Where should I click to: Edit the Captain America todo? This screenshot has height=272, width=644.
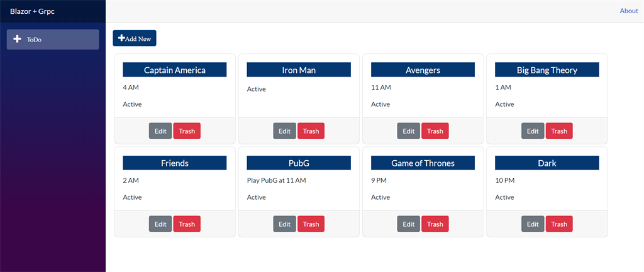click(x=160, y=131)
